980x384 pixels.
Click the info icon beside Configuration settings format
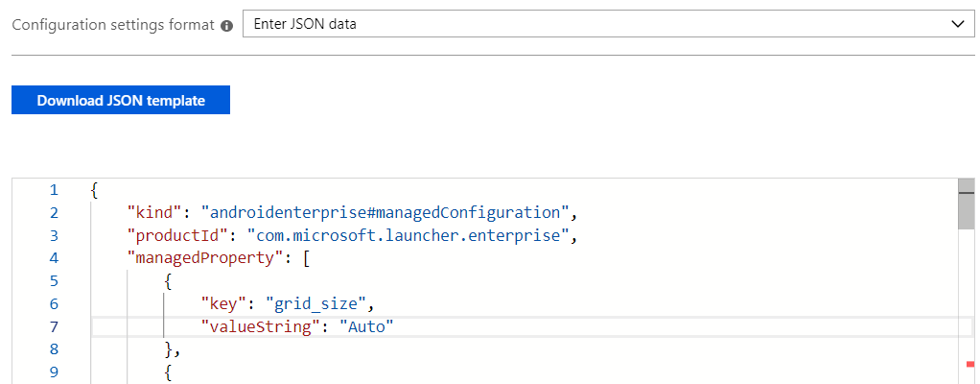[x=227, y=25]
